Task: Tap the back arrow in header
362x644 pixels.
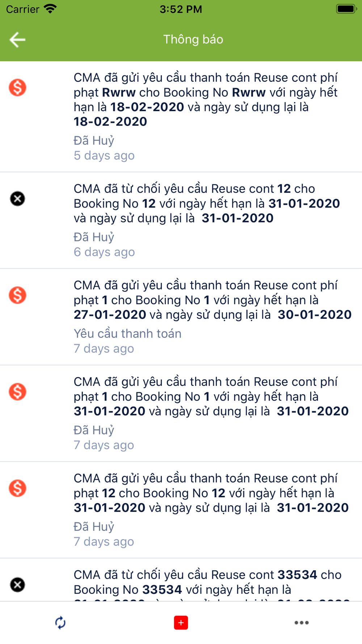Action: [x=17, y=39]
